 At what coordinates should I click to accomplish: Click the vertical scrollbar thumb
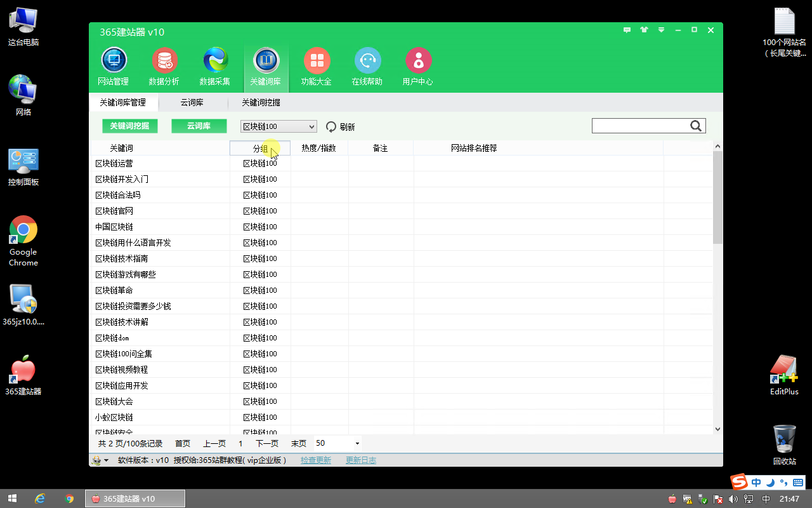tap(717, 197)
